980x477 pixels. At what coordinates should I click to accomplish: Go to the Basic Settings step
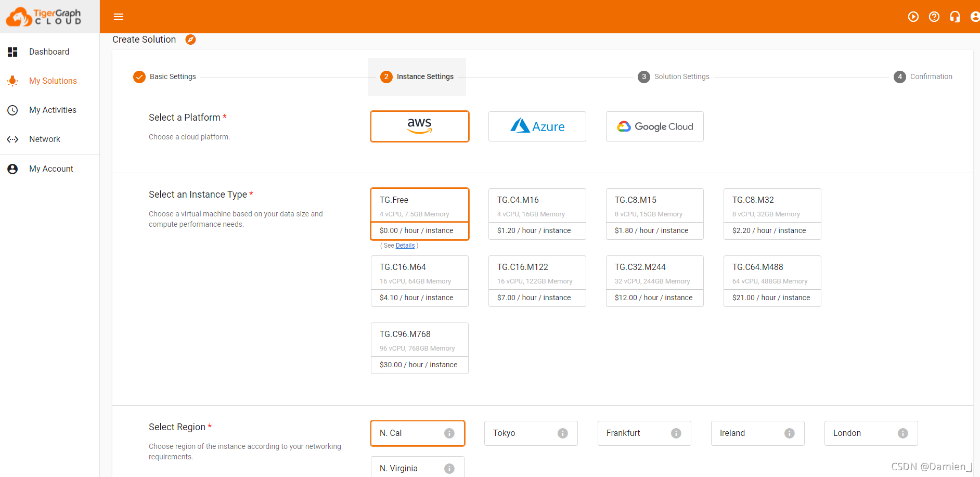coord(164,77)
